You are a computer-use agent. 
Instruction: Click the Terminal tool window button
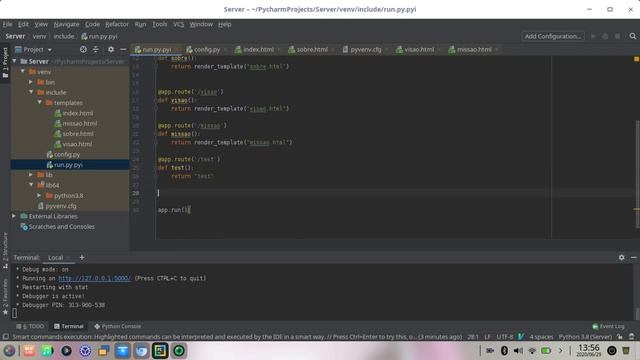coord(69,326)
